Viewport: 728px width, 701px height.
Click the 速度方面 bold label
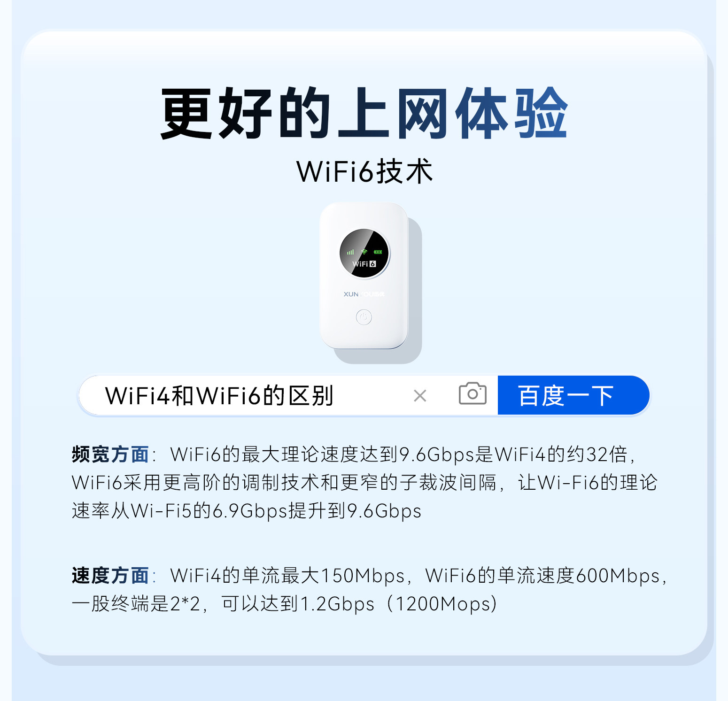tap(110, 576)
